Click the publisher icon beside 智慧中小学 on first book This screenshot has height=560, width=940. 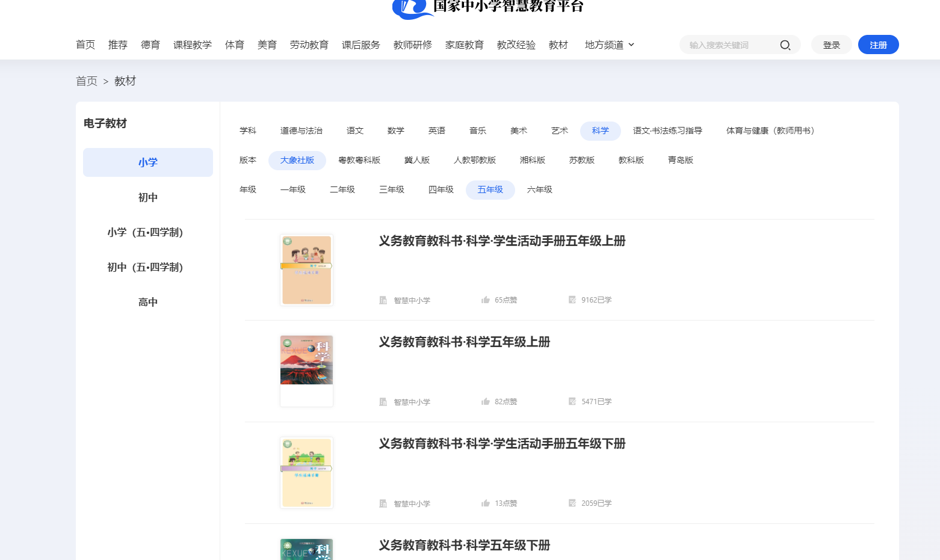point(383,300)
